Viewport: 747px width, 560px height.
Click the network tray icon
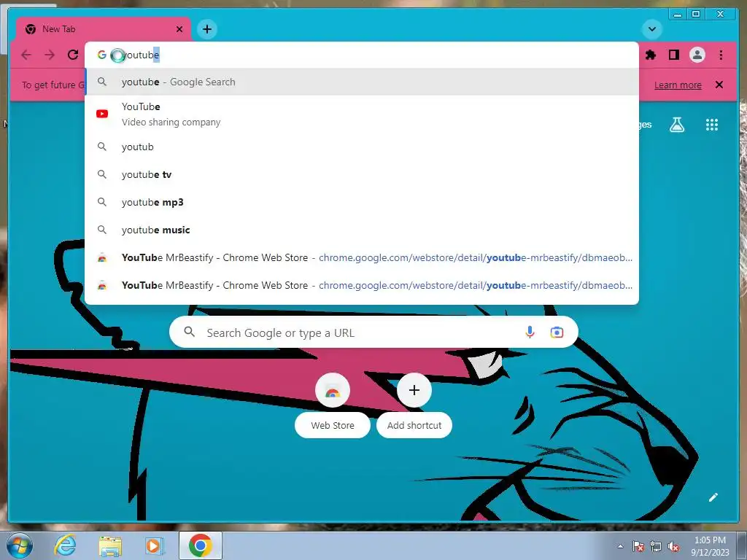click(656, 546)
